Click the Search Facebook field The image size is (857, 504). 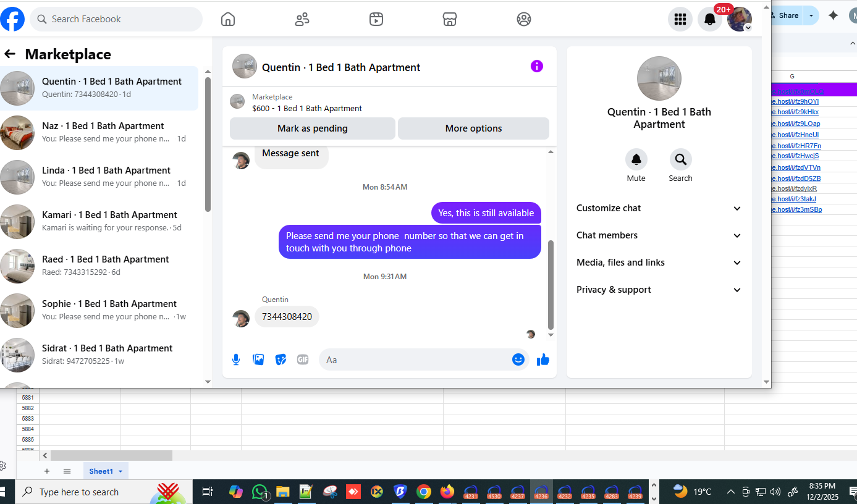click(116, 19)
